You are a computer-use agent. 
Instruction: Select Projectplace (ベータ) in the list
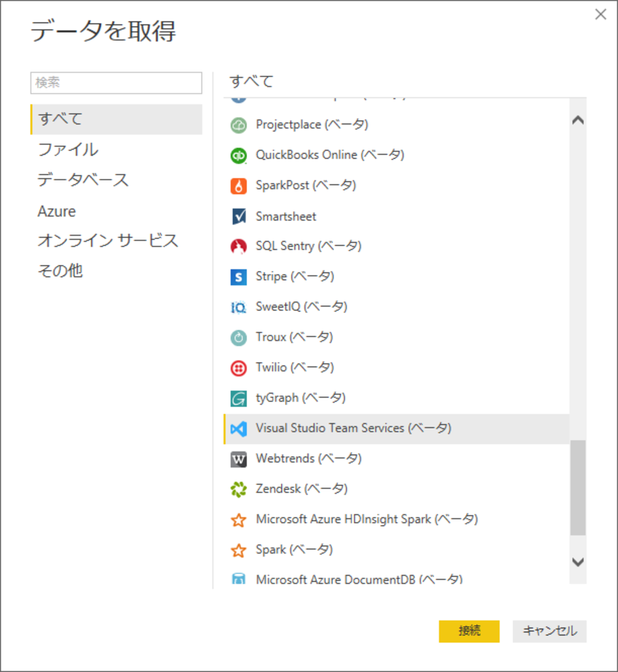coord(396,125)
